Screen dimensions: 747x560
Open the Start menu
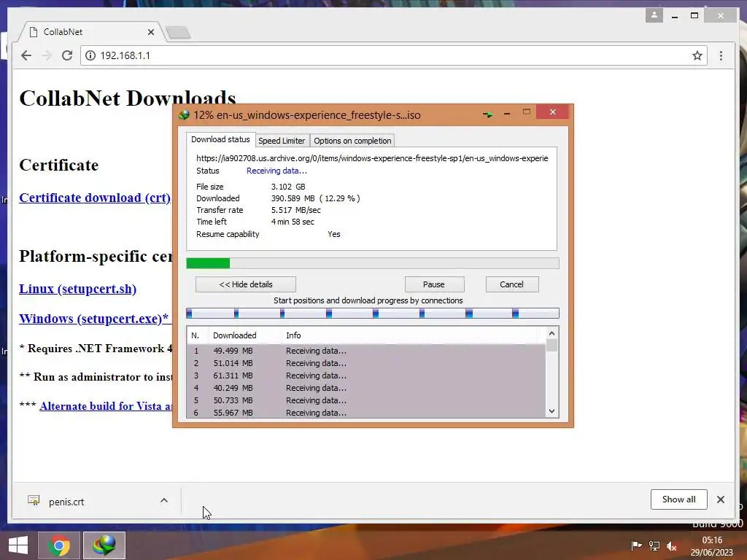[18, 545]
